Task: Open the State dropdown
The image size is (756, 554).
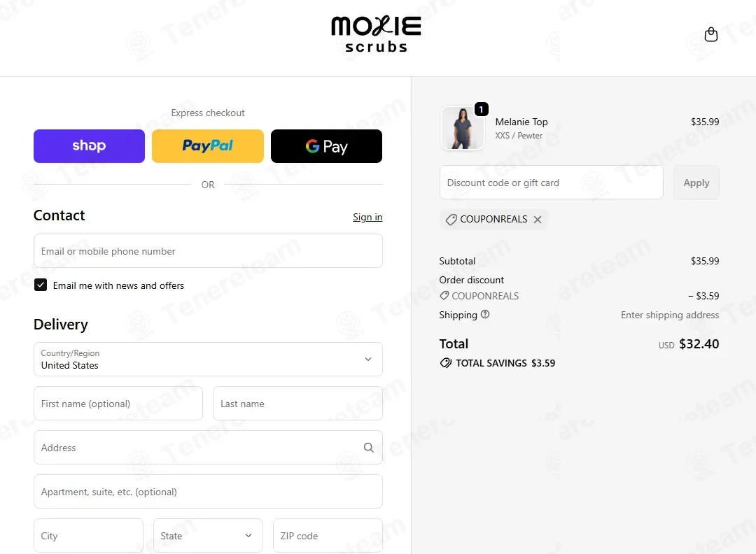Action: click(x=208, y=535)
